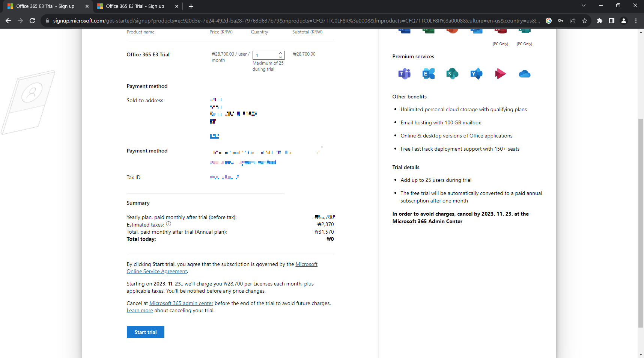
Task: Click the ₩2,870 estimated taxes value
Action: pos(326,224)
